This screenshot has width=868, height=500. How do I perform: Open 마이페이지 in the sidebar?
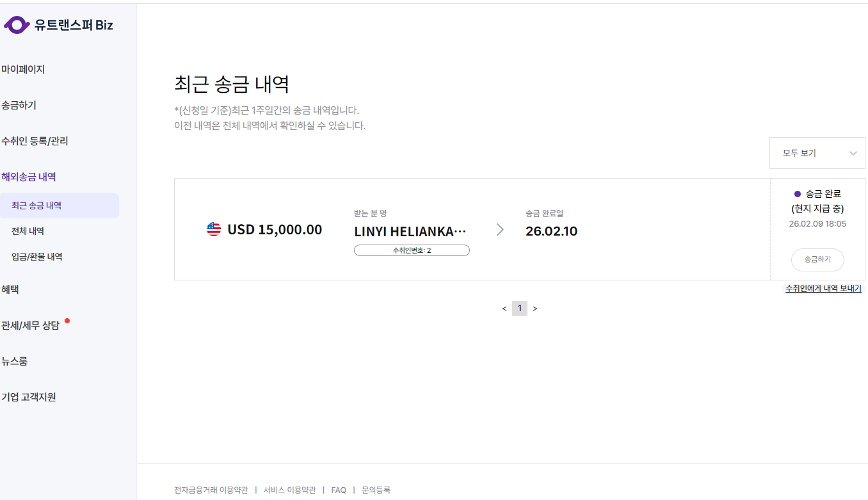tap(23, 69)
